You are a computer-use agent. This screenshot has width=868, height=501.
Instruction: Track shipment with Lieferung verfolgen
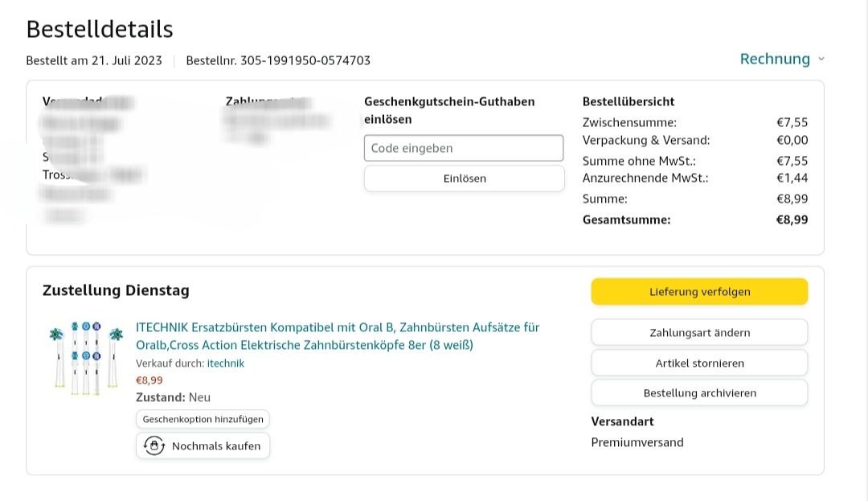click(x=699, y=292)
